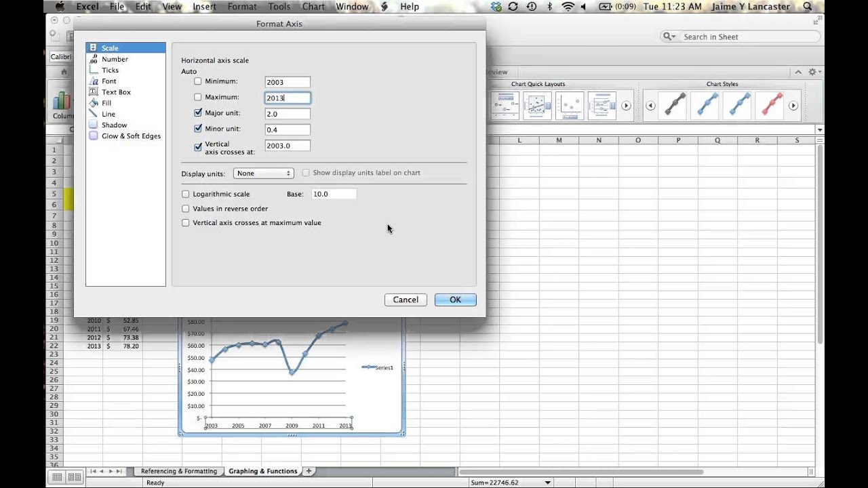The width and height of the screenshot is (868, 488).
Task: Click the Bluetooth menu bar icon
Action: 549,7
